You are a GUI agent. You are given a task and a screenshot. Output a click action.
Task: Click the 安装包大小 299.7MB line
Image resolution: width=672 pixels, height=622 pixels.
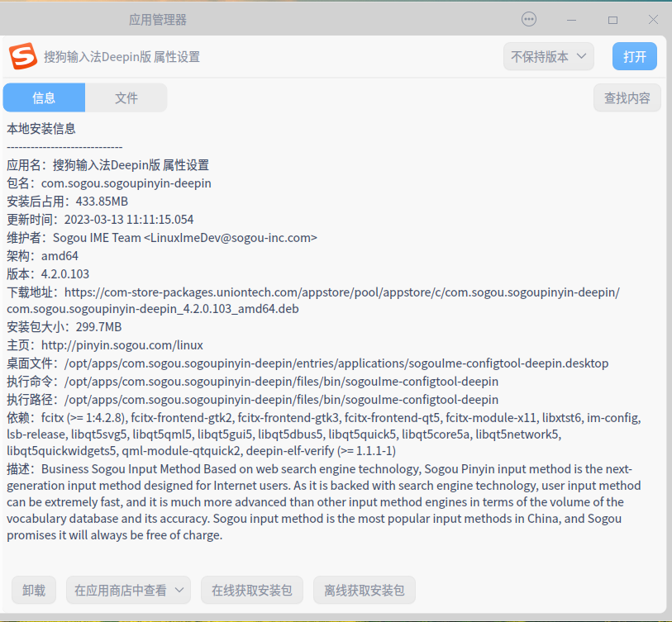point(64,327)
